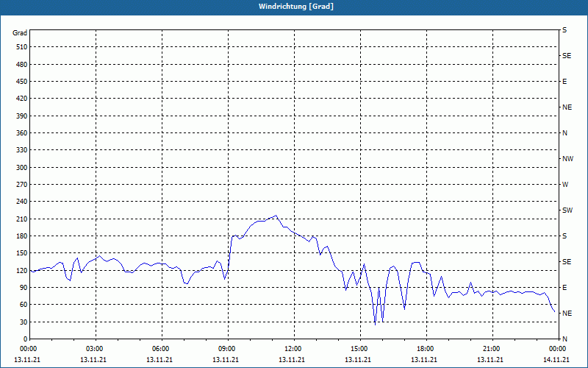Select the 480 tick label on the y-axis
The image size is (588, 368).
point(22,65)
